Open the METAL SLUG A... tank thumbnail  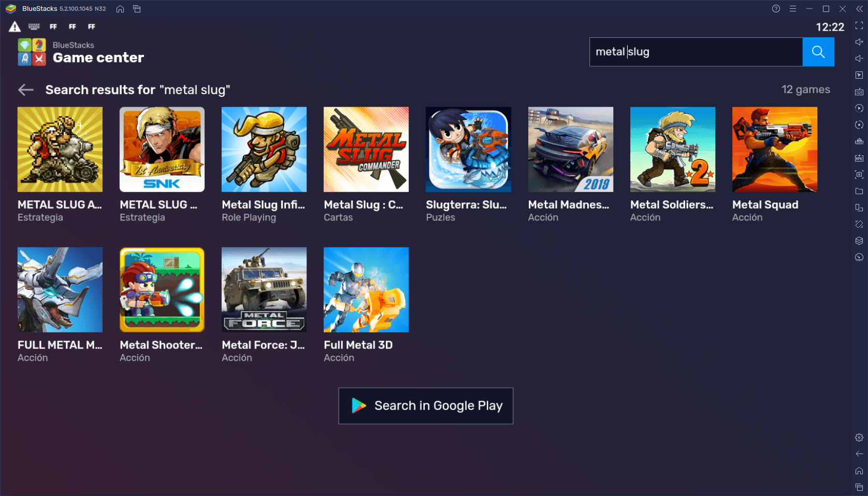[x=60, y=150]
